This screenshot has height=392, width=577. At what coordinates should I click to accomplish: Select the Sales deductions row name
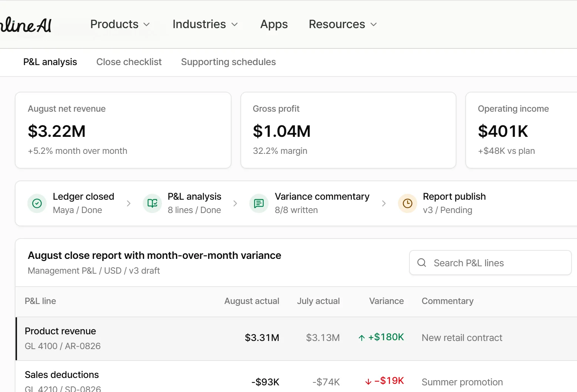pos(62,375)
